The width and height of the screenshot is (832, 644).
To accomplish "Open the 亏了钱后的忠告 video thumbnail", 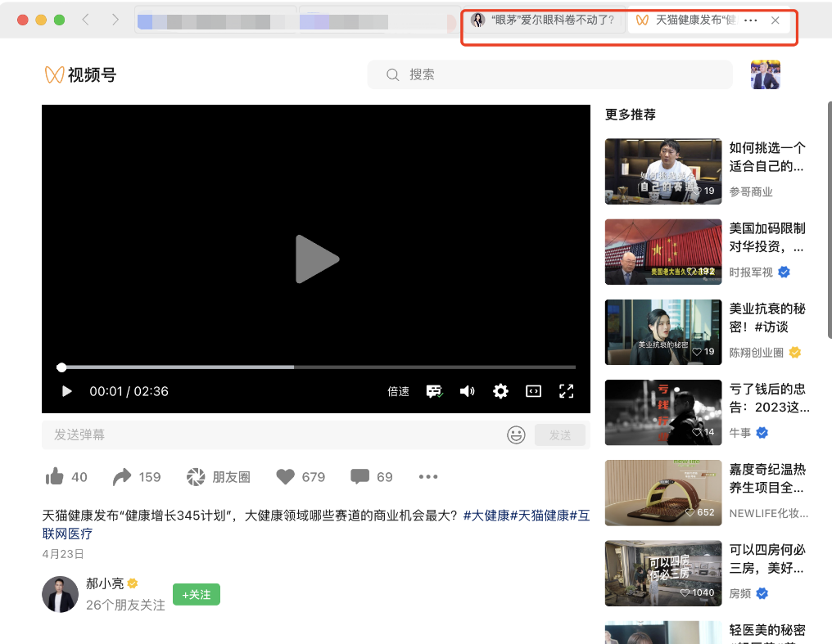I will coord(663,412).
